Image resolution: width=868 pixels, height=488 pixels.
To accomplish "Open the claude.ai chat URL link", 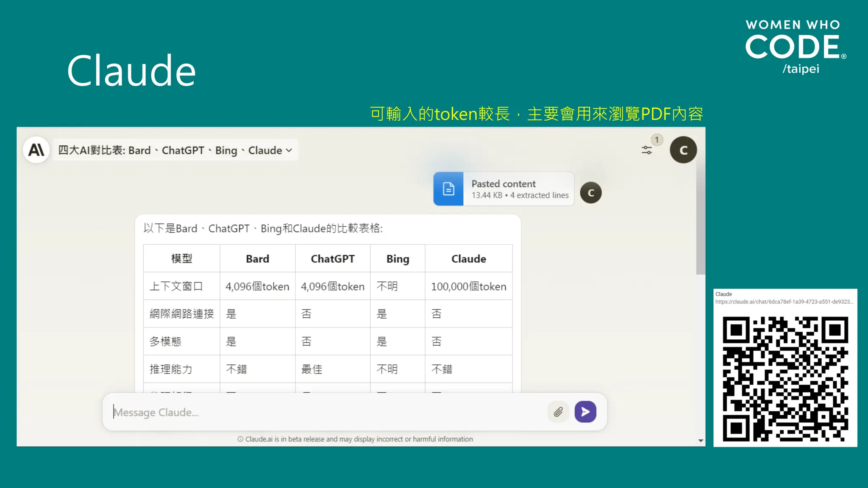I will [x=784, y=302].
